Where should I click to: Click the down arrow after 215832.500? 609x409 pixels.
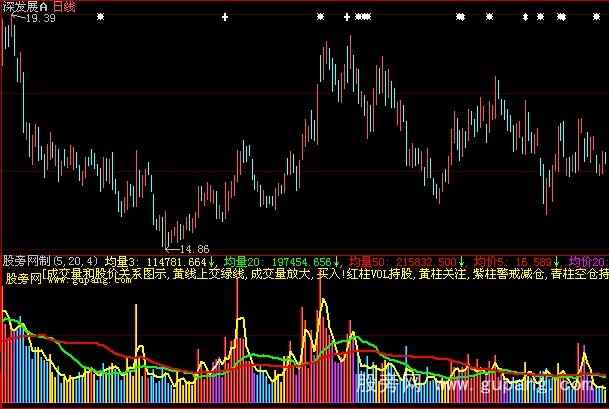point(461,261)
